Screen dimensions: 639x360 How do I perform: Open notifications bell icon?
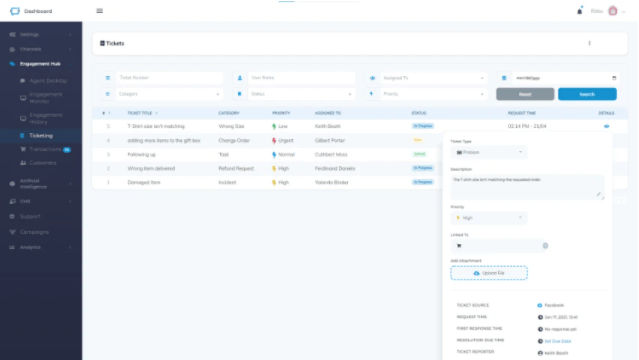[580, 11]
